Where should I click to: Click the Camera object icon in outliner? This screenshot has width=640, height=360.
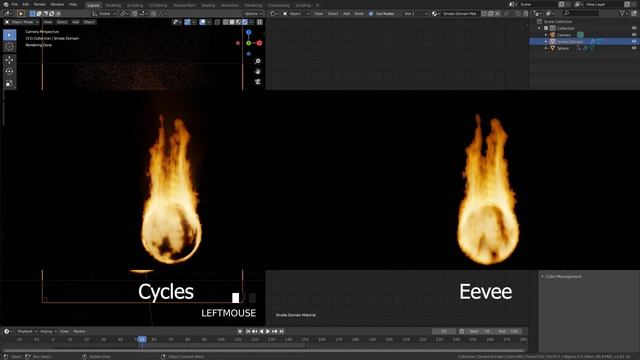[x=553, y=35]
